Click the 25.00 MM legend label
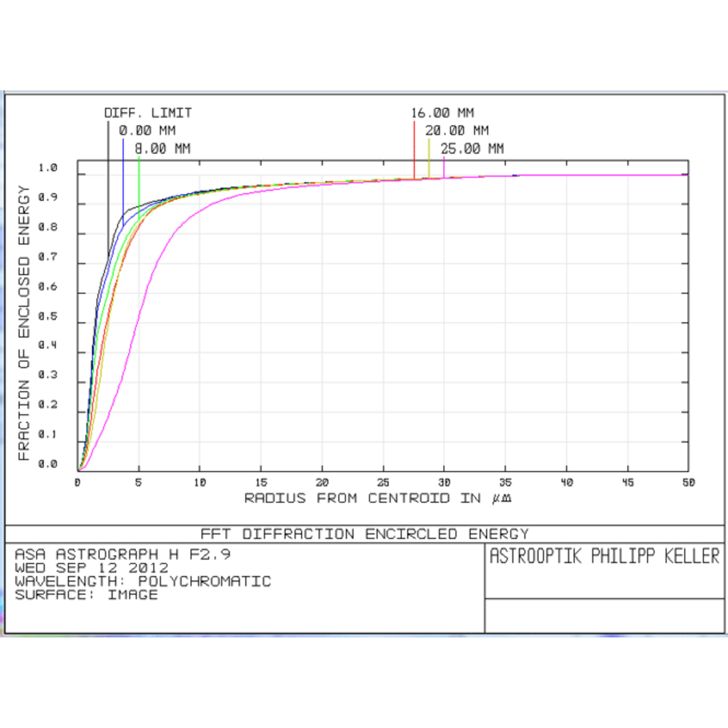Screen dimensions: 728x728 click(x=472, y=149)
